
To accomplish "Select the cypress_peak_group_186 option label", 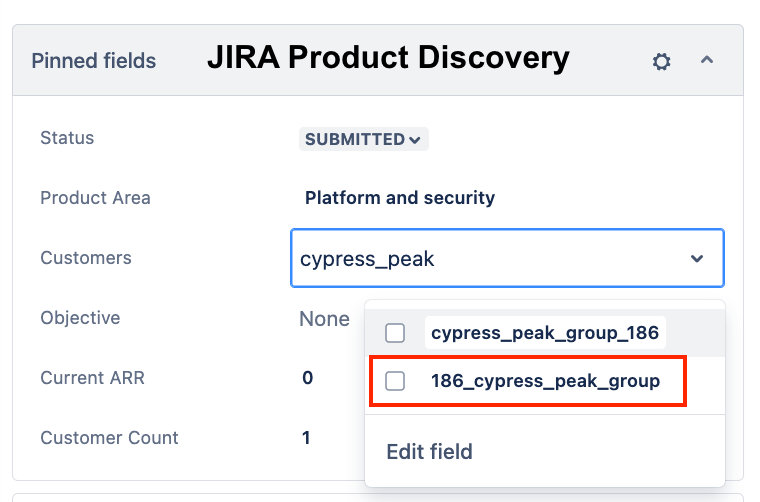I will (545, 333).
